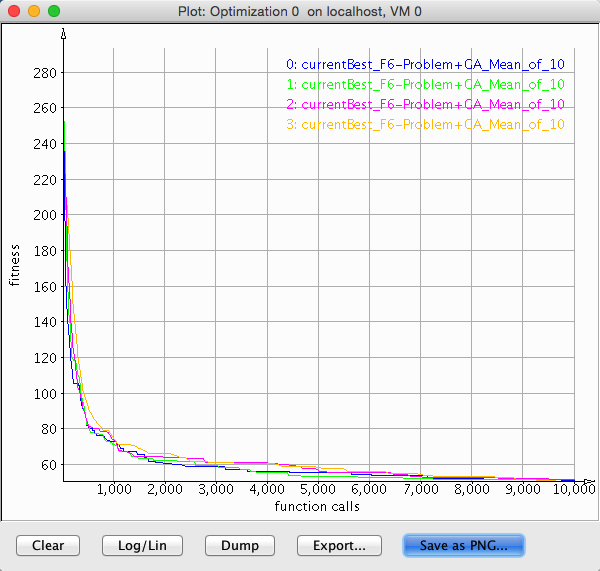Viewport: 600px width, 571px height.
Task: Click the 280 tick label on y-axis
Action: coord(46,72)
